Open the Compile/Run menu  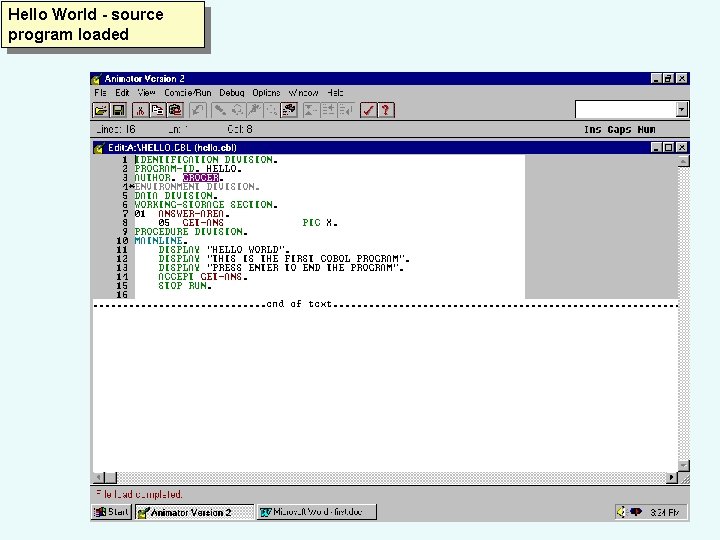[x=188, y=93]
